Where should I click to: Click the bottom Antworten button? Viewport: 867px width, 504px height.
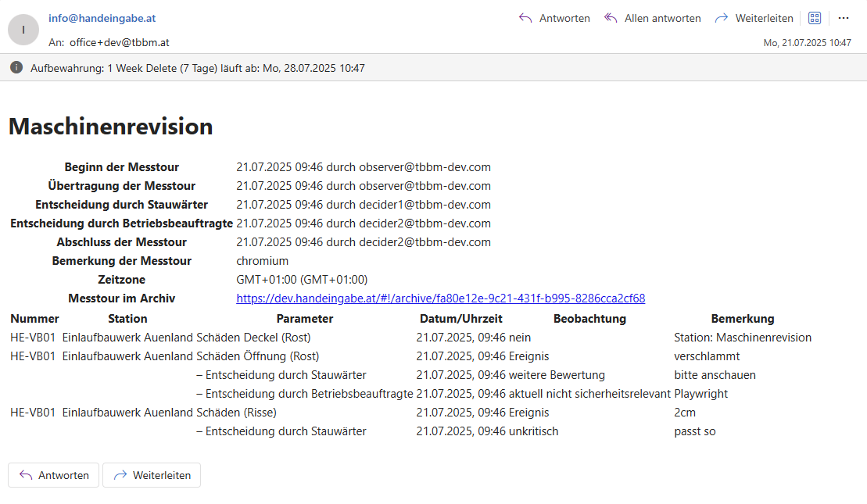pos(54,475)
